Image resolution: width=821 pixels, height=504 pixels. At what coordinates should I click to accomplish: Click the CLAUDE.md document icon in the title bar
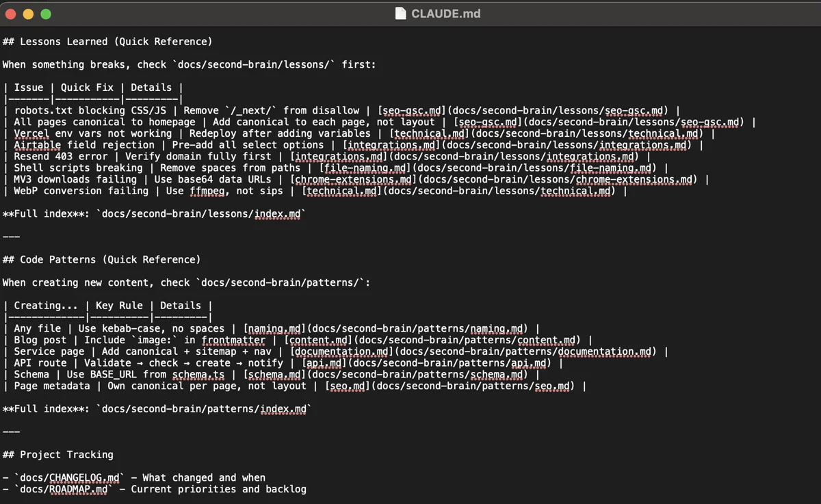401,13
